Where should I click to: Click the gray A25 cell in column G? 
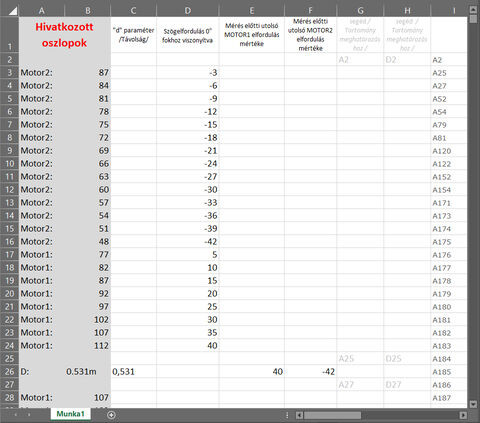point(360,359)
